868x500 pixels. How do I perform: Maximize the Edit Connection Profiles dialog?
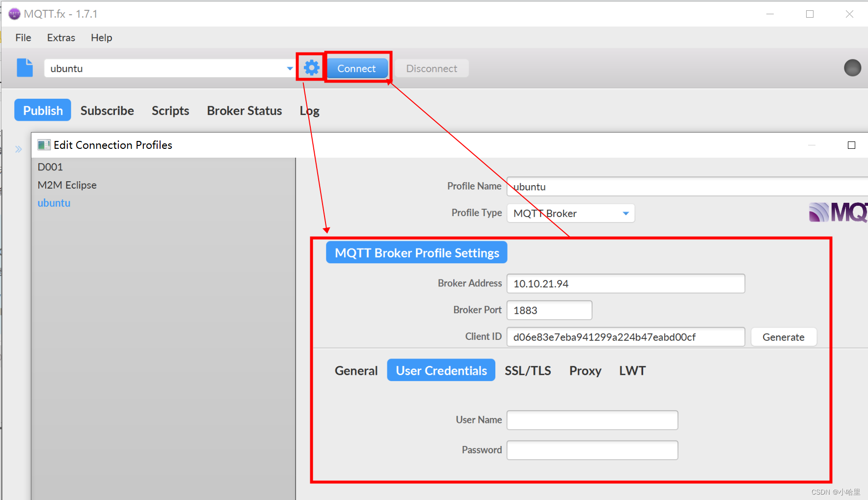(851, 145)
